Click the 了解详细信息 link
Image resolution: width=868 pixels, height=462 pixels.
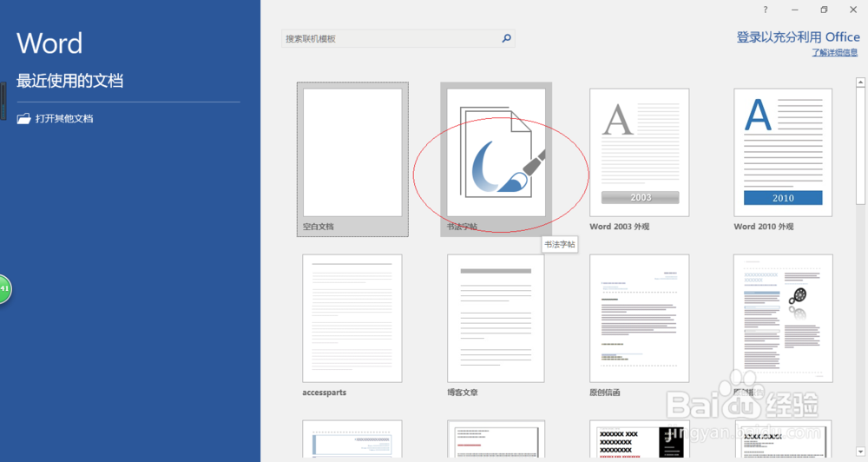click(835, 53)
